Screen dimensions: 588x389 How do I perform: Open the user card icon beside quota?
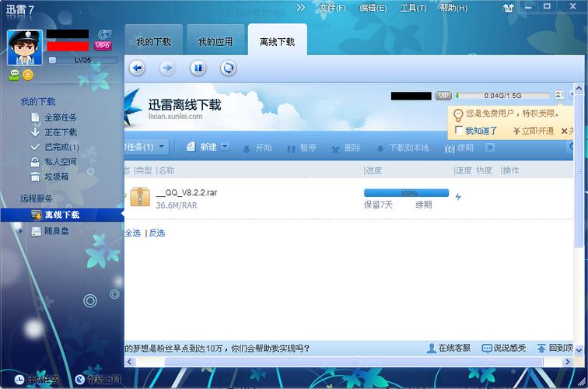click(559, 95)
